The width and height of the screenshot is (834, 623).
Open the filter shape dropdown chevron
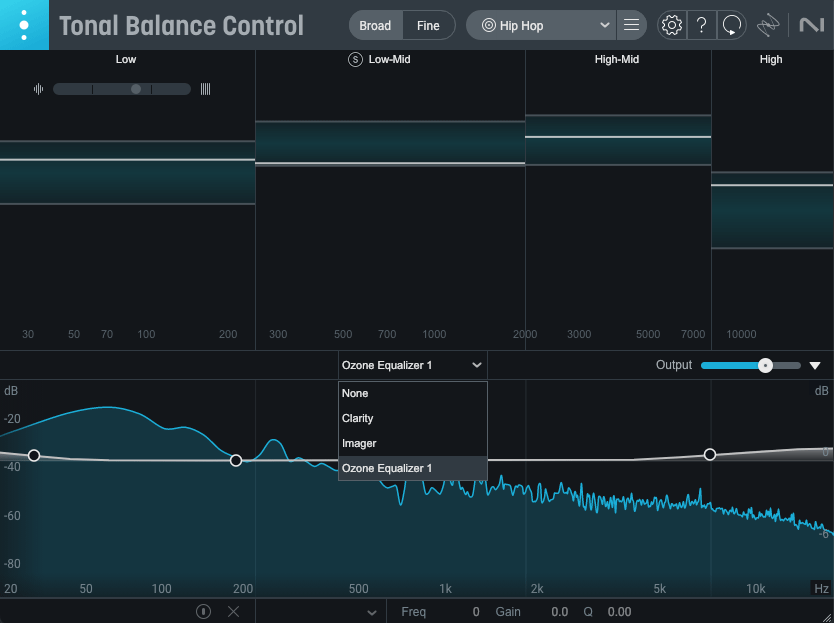(x=372, y=612)
